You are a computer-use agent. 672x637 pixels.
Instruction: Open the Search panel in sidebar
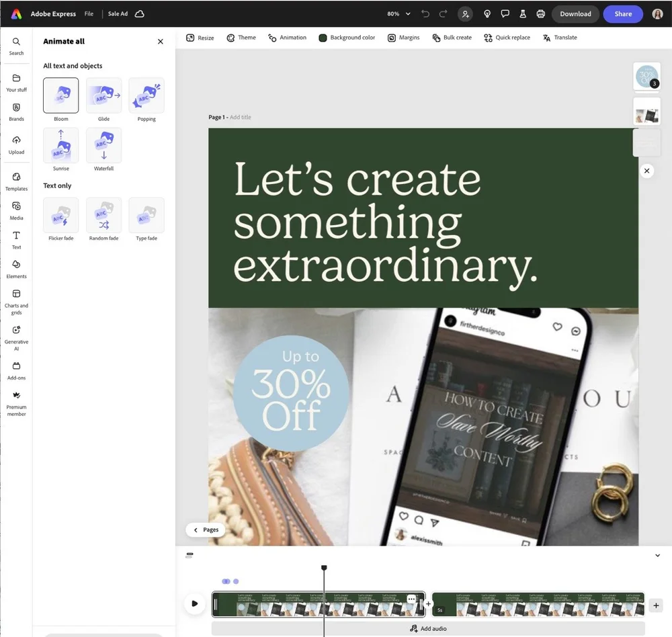point(16,46)
